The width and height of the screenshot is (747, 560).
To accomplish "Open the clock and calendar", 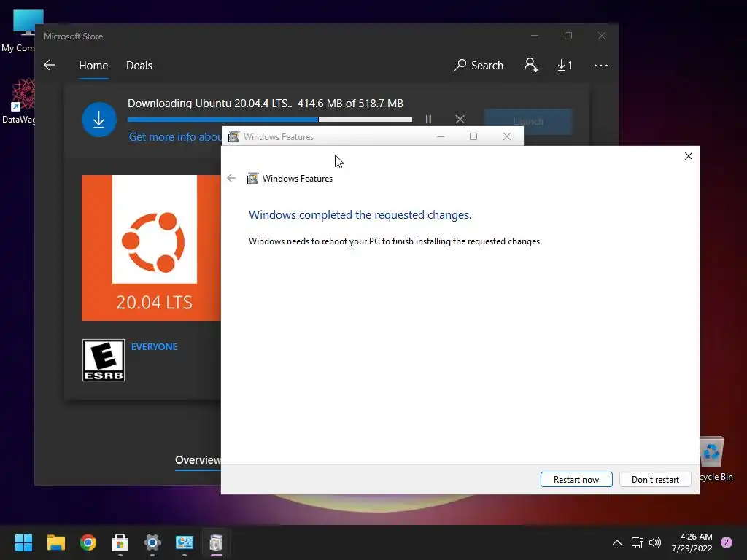I will click(692, 542).
